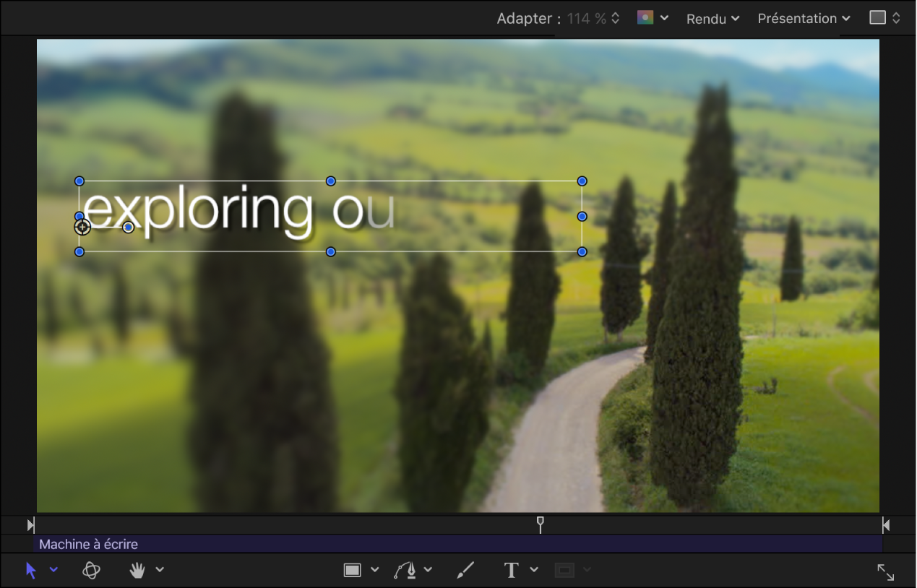This screenshot has height=588, width=917.
Task: Open the Rendu menu
Action: coord(712,19)
